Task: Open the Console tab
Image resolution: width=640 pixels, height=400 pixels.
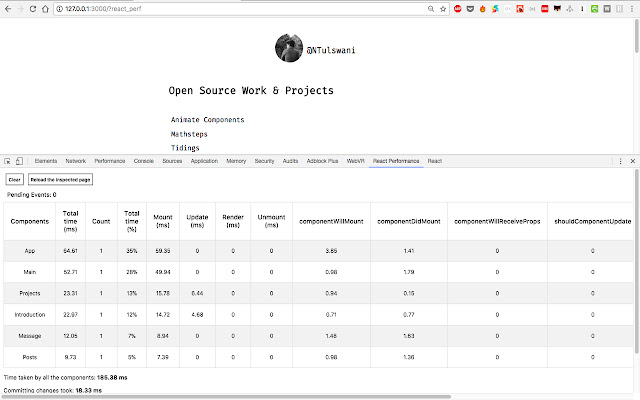Action: [144, 161]
